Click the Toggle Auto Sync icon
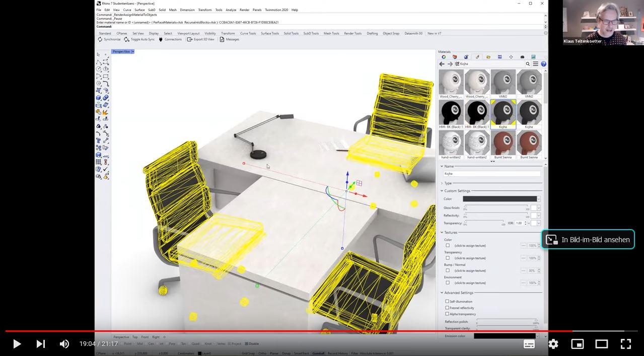The width and height of the screenshot is (644, 356). tap(126, 39)
